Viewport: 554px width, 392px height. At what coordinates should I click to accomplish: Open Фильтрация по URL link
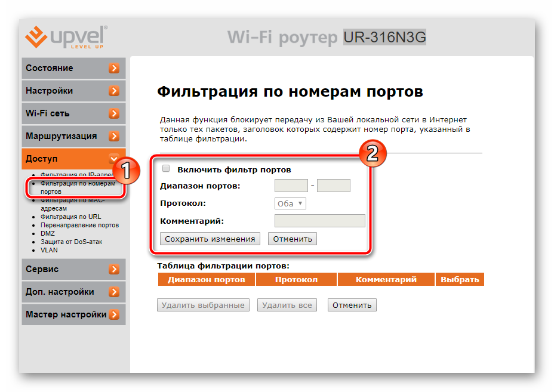pyautogui.click(x=70, y=217)
